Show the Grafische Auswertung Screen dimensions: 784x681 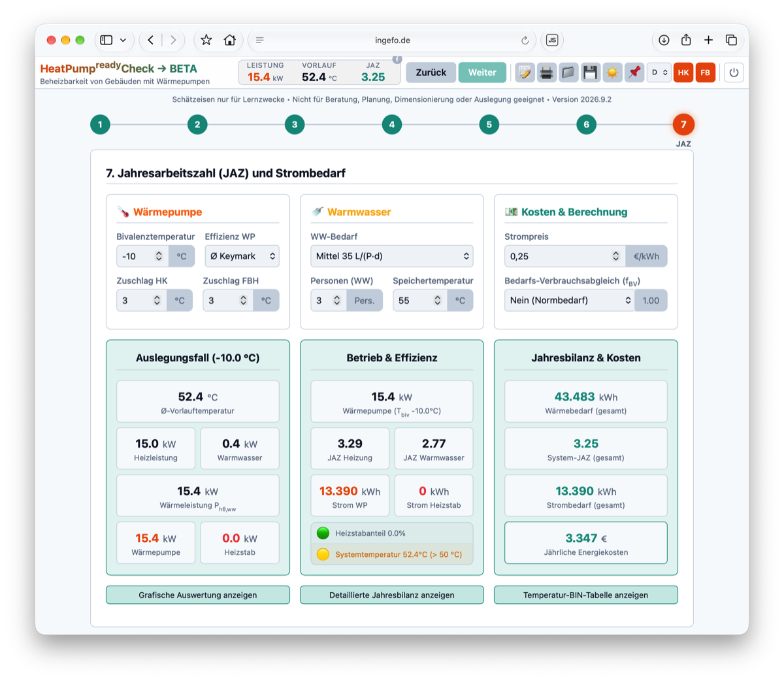[x=198, y=595]
